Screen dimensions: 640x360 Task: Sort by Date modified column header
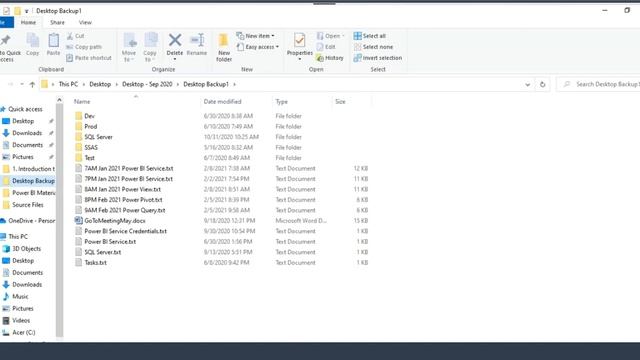222,102
